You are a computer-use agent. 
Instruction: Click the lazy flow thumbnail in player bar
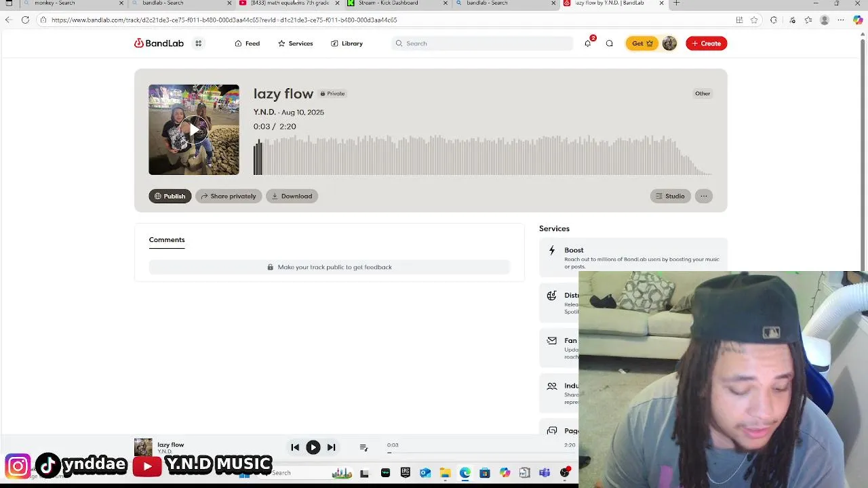(x=143, y=447)
